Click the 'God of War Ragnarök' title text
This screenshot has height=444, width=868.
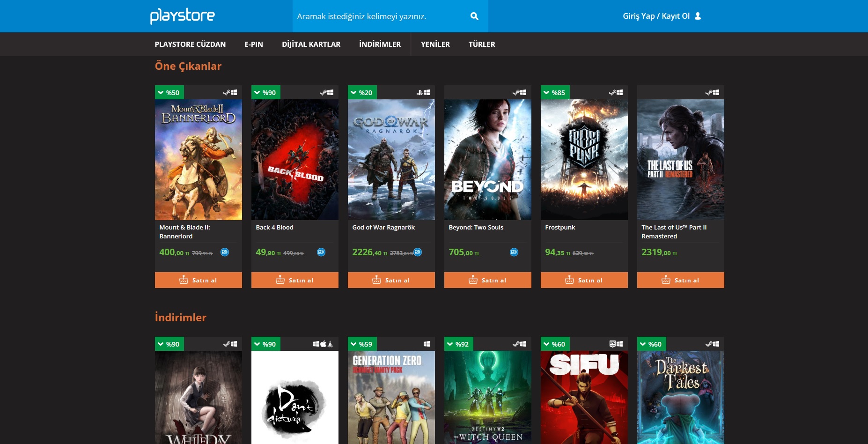(x=383, y=228)
